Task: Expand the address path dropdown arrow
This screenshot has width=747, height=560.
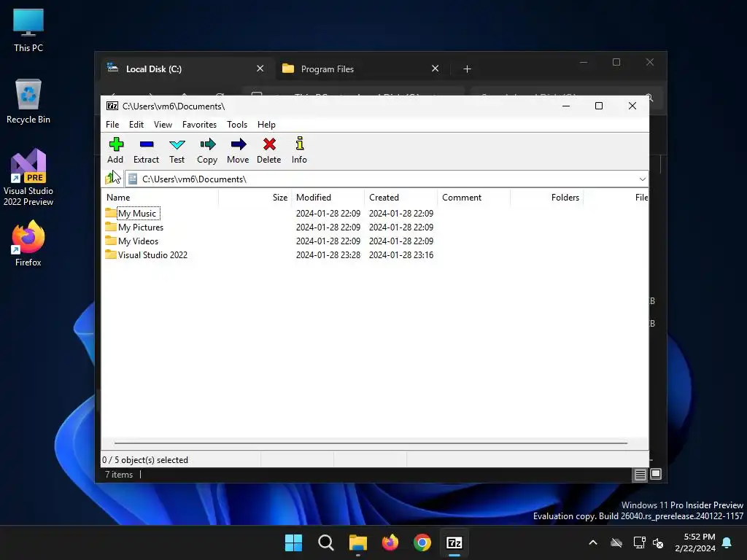Action: coord(642,179)
